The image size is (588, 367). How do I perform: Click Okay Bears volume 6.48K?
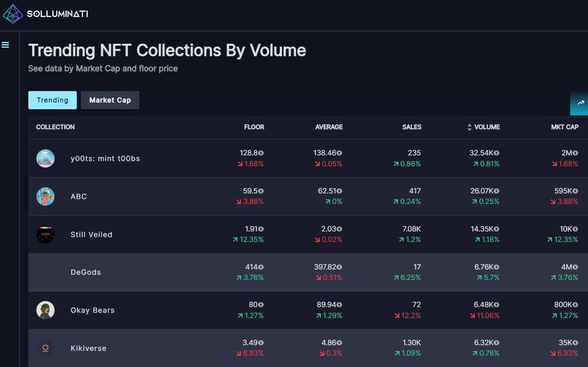point(487,305)
